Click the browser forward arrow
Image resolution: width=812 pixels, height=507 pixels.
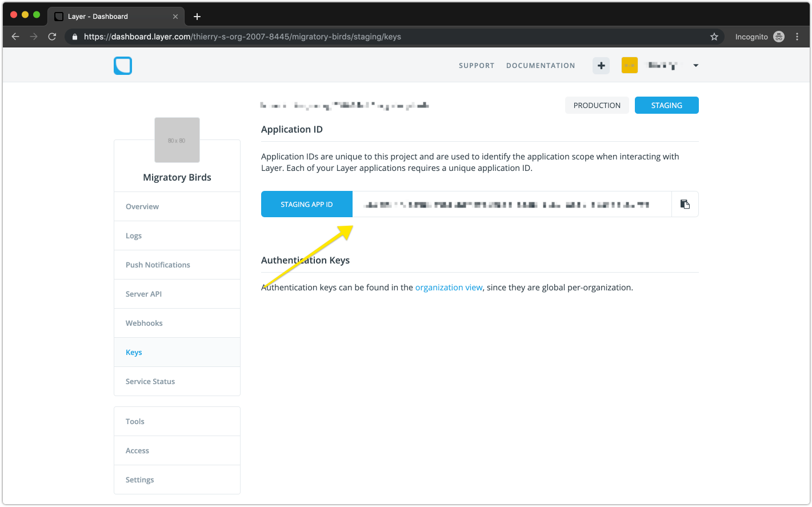click(34, 37)
